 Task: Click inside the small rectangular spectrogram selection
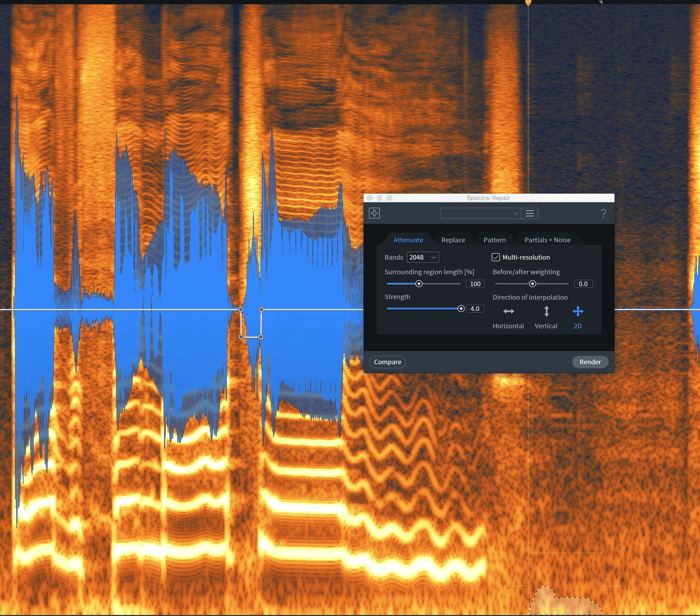tap(251, 323)
